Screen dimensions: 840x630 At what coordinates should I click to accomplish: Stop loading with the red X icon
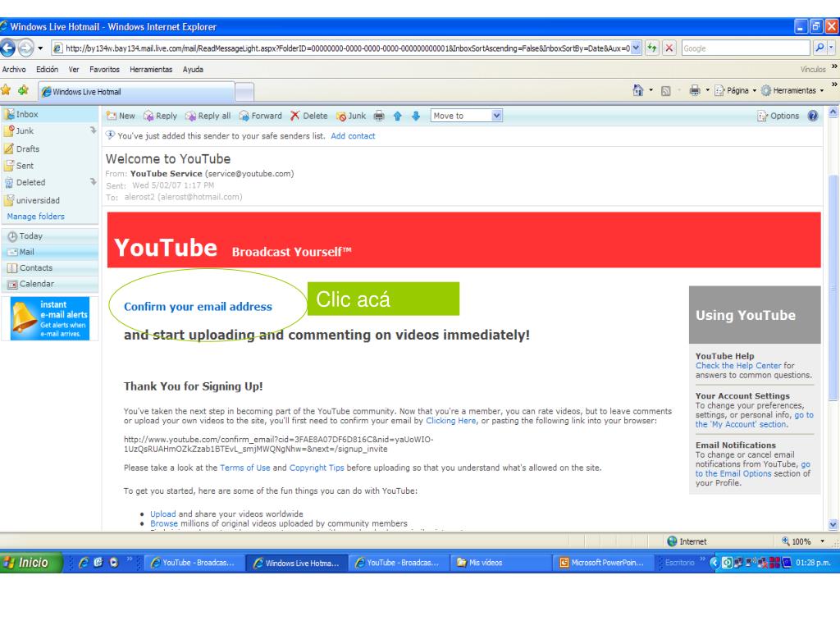669,48
